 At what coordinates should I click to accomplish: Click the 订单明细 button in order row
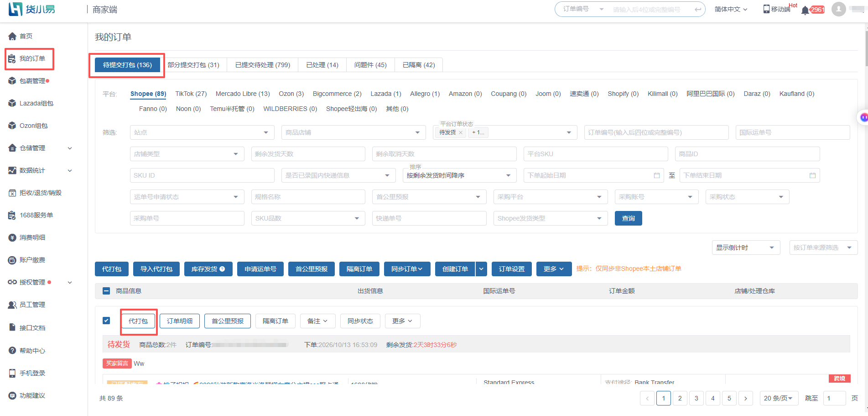click(180, 321)
